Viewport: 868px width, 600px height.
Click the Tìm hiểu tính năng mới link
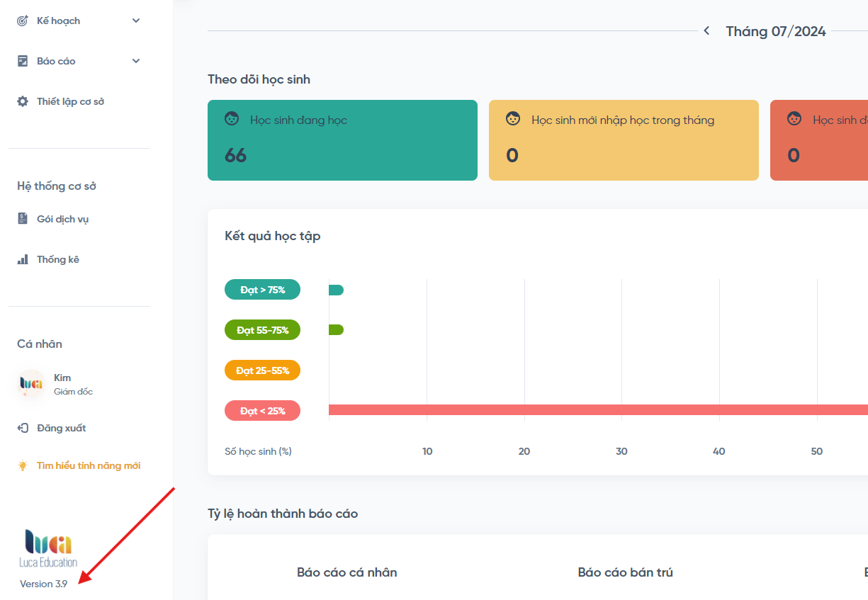click(x=89, y=466)
